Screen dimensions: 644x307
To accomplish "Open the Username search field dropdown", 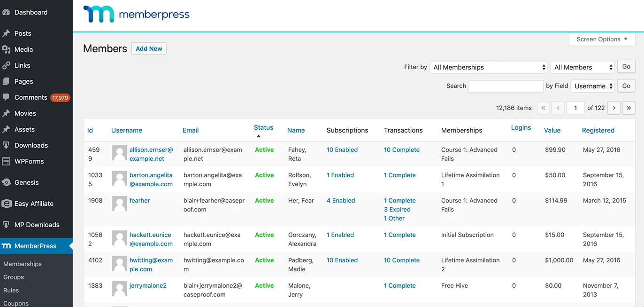I will pyautogui.click(x=592, y=86).
